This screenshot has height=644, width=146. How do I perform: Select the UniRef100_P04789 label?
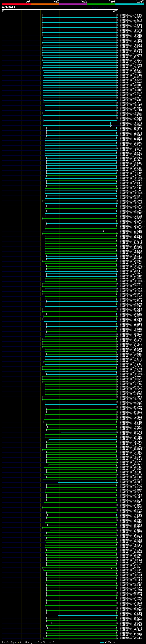click(x=131, y=552)
